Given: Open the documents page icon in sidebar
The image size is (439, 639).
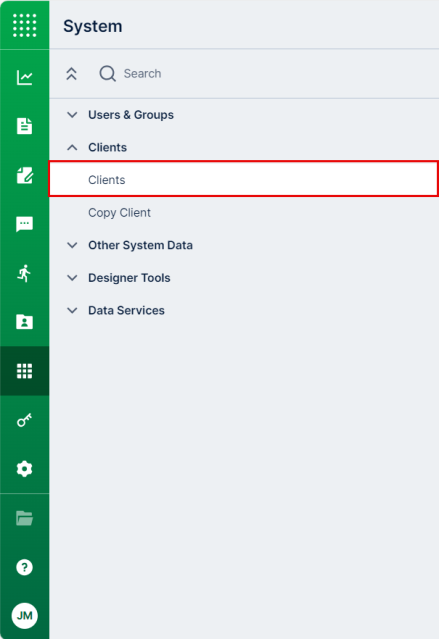Looking at the screenshot, I should (24, 126).
